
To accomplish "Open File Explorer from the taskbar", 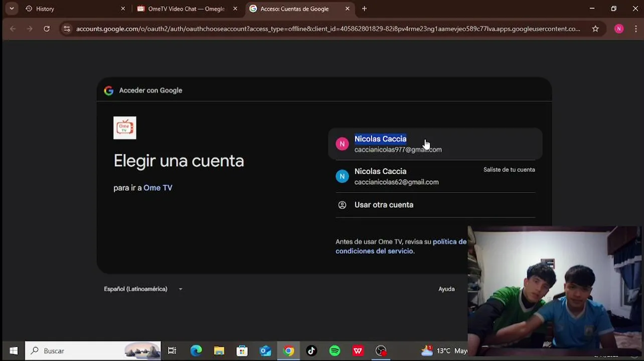I will [x=219, y=351].
